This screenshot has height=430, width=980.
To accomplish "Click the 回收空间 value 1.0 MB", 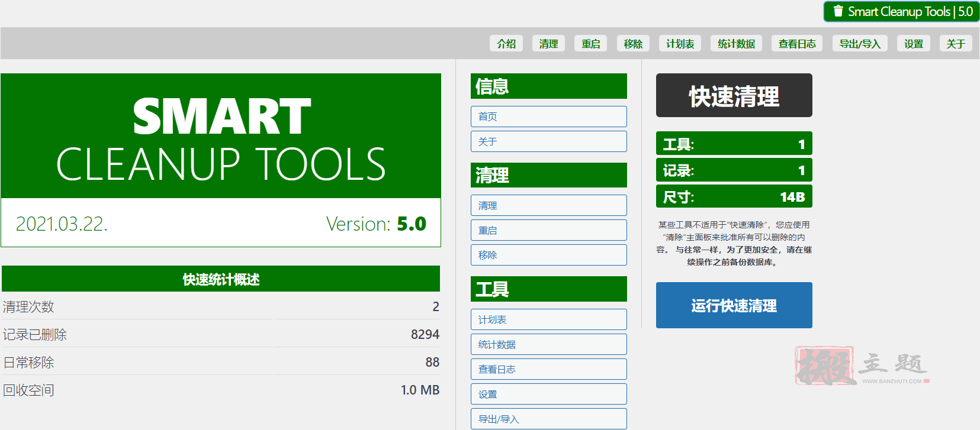I will 420,390.
